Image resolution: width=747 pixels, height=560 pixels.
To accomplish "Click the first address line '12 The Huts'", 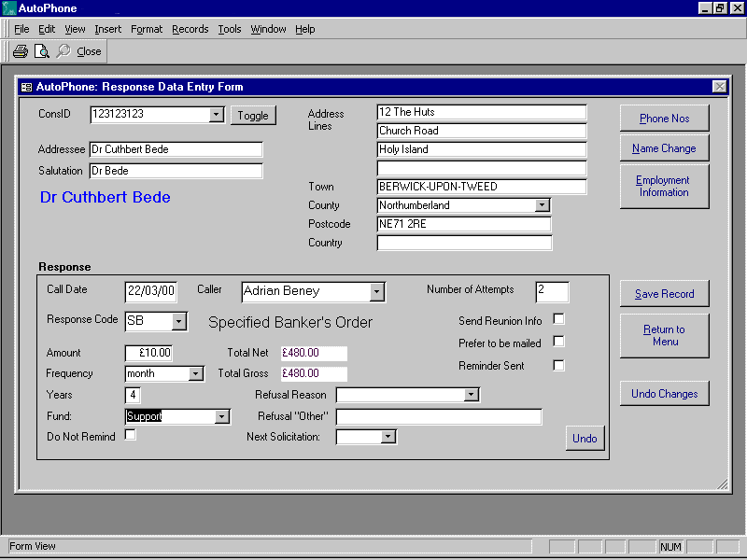I will [482, 112].
